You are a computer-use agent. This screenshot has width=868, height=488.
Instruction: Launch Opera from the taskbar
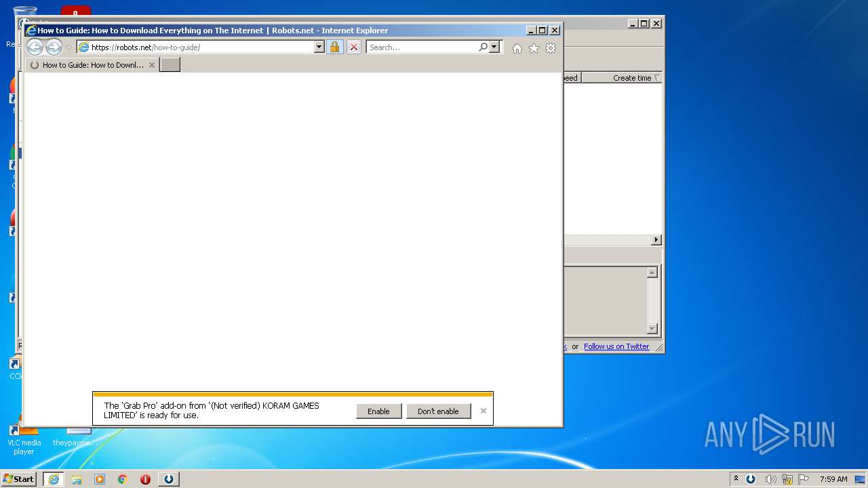pos(145,479)
